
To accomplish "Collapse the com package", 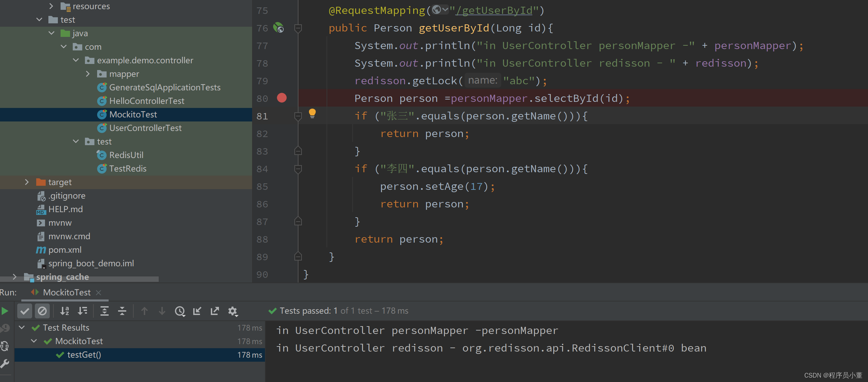I will pyautogui.click(x=64, y=47).
